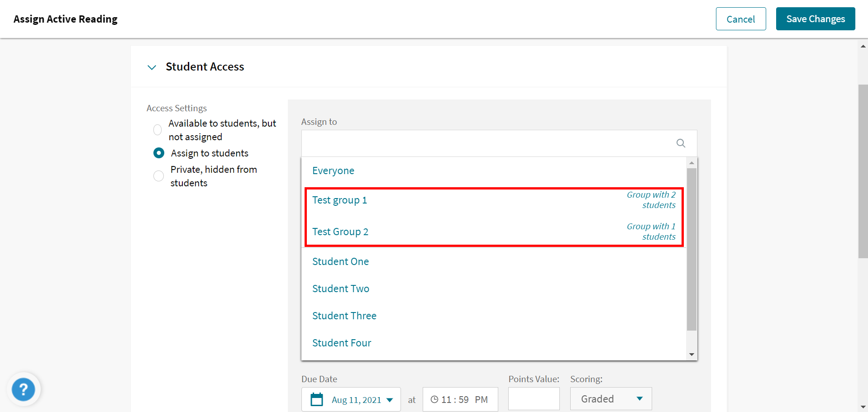
Task: Select 'Available to students, but not assigned'
Action: point(157,130)
